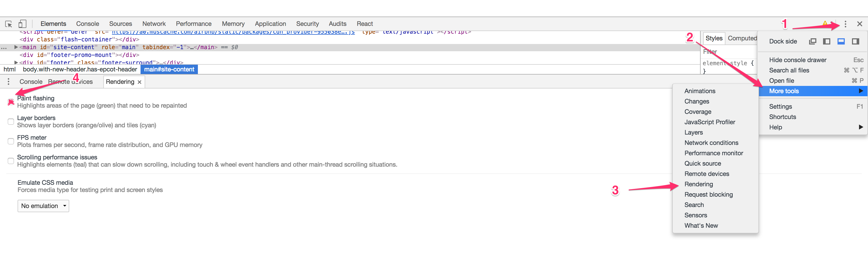Activate the inspect element picker icon
Image resolution: width=868 pixels, height=266 pixels.
point(9,24)
